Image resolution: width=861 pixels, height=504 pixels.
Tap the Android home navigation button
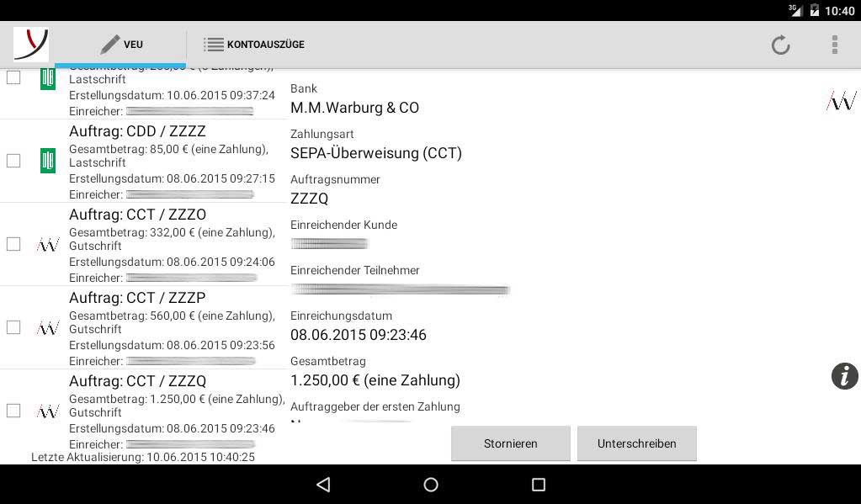431,485
